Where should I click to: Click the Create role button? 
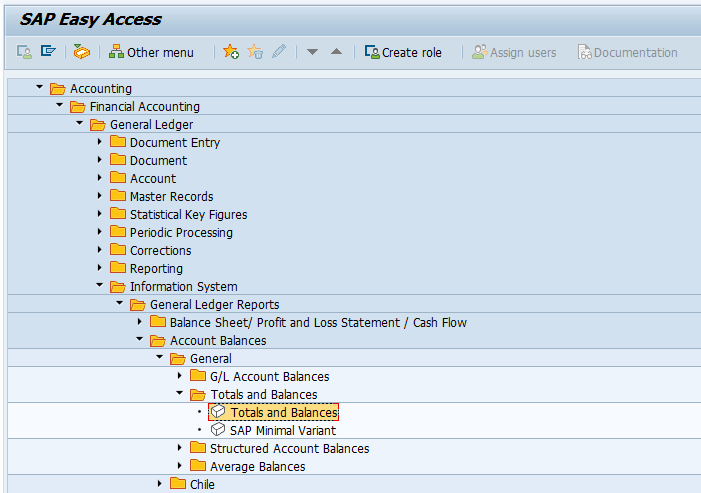[x=403, y=52]
